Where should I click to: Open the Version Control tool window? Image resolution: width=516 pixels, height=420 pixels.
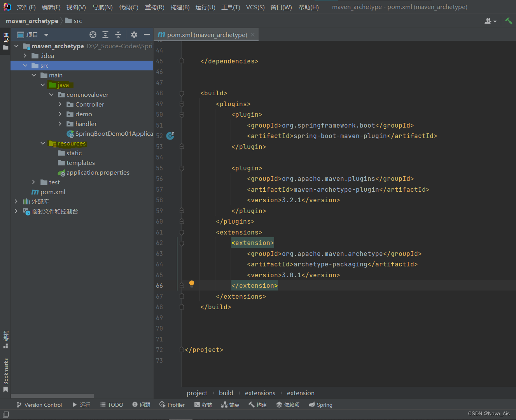click(39, 405)
